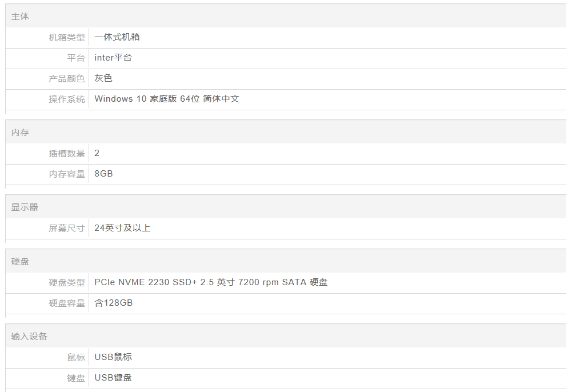This screenshot has height=392, width=568.
Task: Click the 含128GB disk capacity value
Action: 113,303
